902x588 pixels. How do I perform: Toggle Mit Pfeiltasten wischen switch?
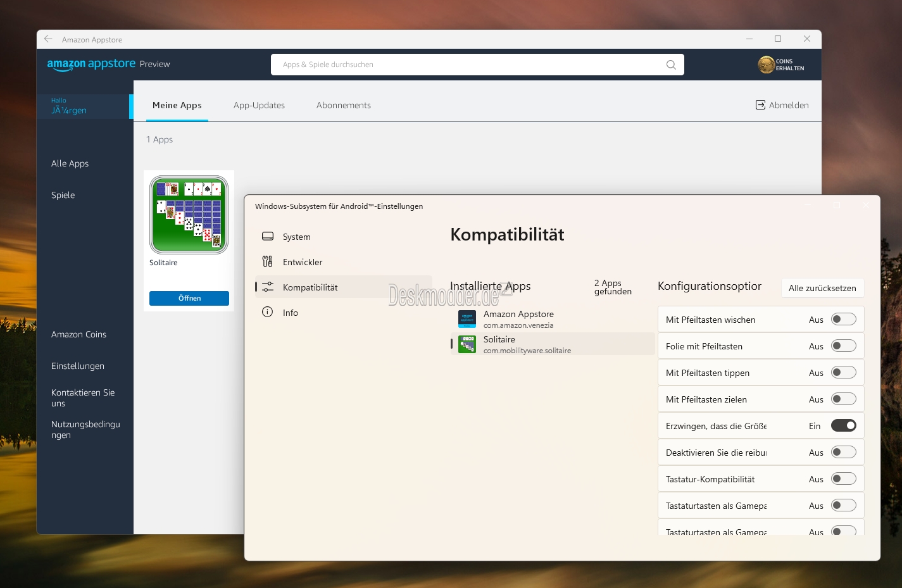[x=844, y=319]
